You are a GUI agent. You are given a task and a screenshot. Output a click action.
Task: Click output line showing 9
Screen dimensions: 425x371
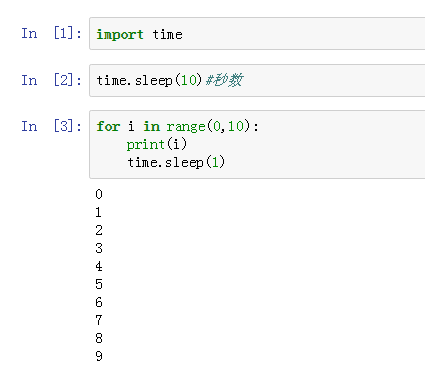click(x=99, y=356)
